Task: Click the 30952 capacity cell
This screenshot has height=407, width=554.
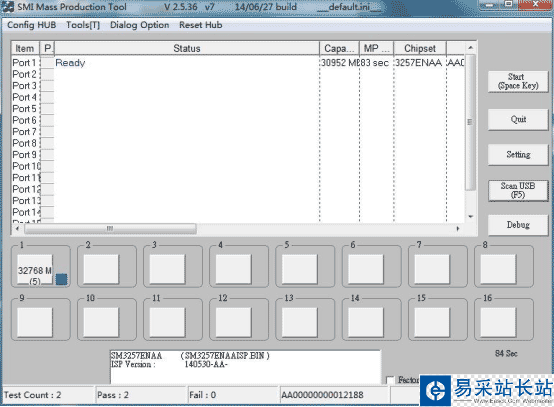Action: [340, 63]
